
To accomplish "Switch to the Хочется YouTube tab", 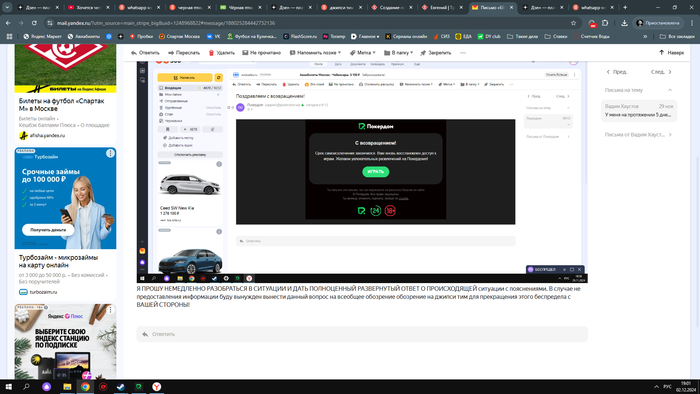I will tap(89, 7).
